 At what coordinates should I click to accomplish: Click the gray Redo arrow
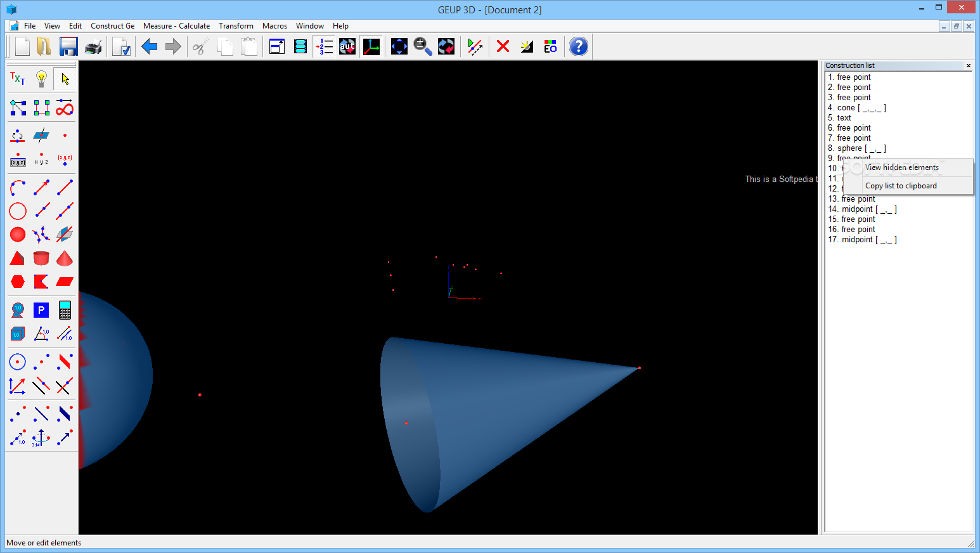[173, 46]
